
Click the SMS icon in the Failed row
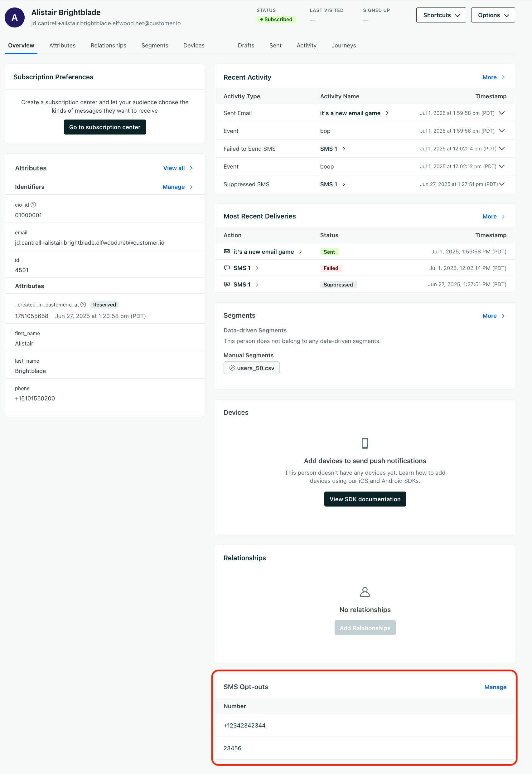[227, 268]
